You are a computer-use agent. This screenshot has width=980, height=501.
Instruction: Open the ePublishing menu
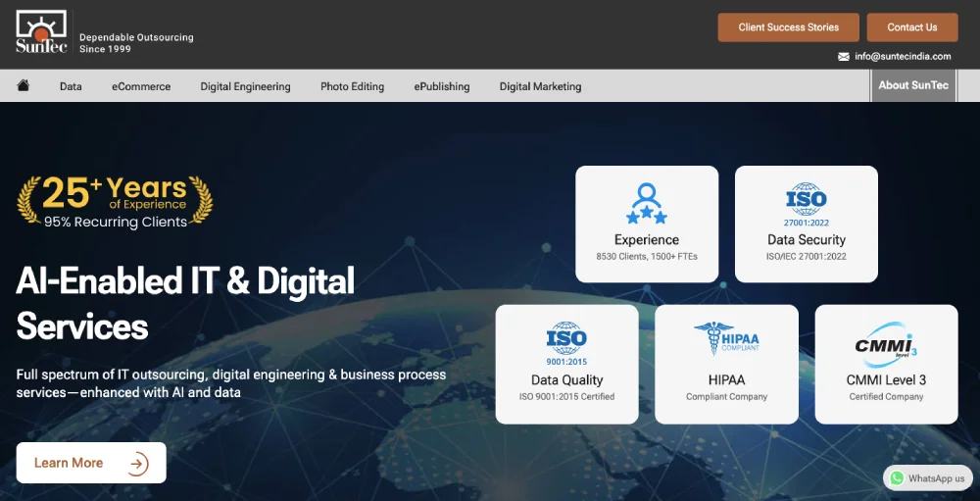coord(442,86)
